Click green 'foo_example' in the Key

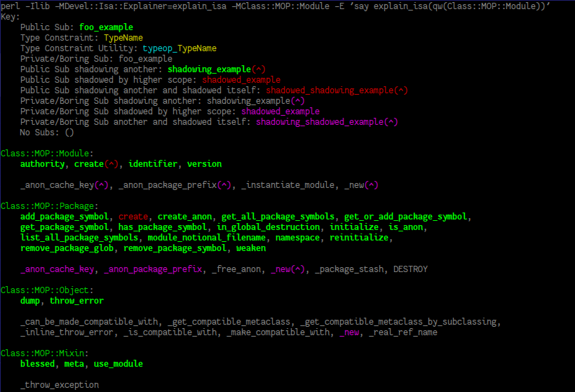pyautogui.click(x=107, y=27)
